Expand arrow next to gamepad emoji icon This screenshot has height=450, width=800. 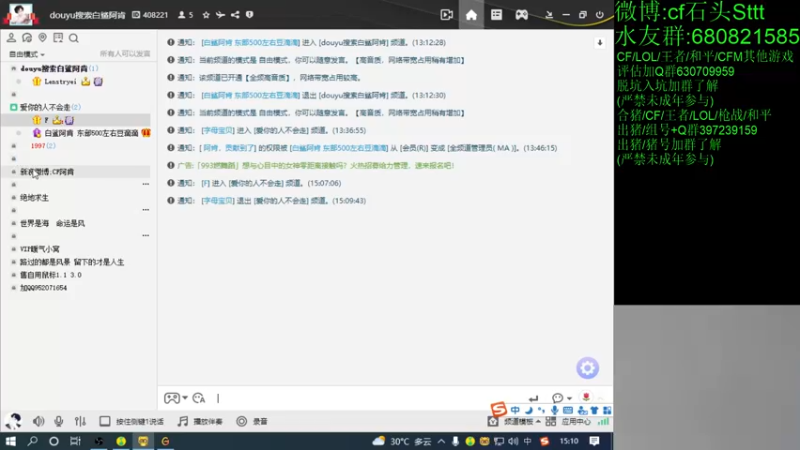(185, 398)
